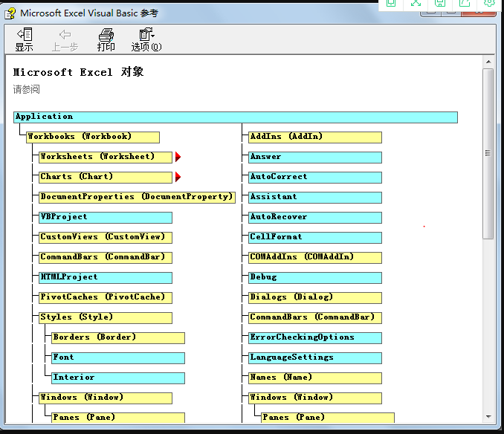Open the COMAddIns (COMAddIn) object
504x434 pixels.
click(315, 258)
